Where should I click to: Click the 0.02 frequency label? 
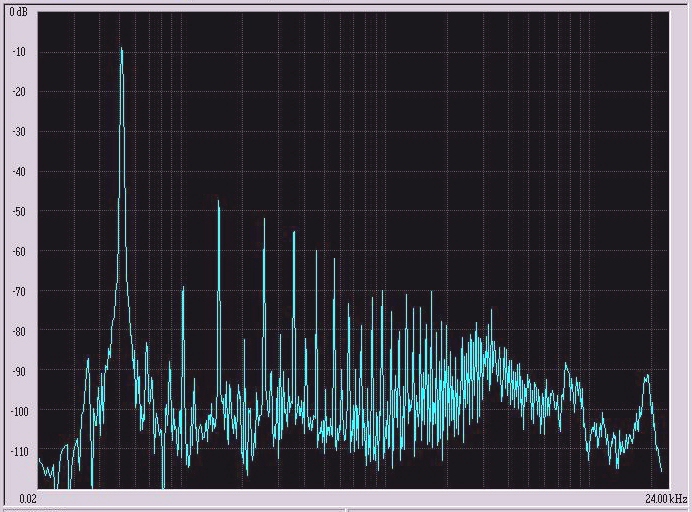pos(28,499)
